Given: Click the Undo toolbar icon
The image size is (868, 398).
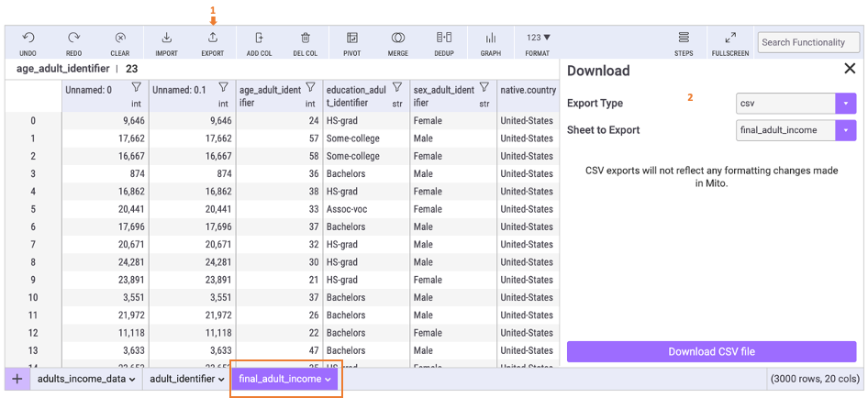Looking at the screenshot, I should pyautogui.click(x=28, y=38).
